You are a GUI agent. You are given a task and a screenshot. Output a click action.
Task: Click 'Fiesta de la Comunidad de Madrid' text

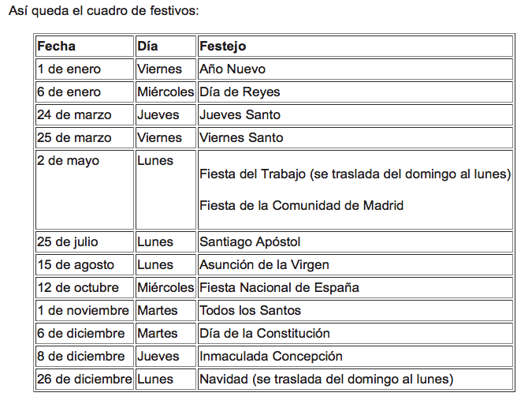[301, 206]
